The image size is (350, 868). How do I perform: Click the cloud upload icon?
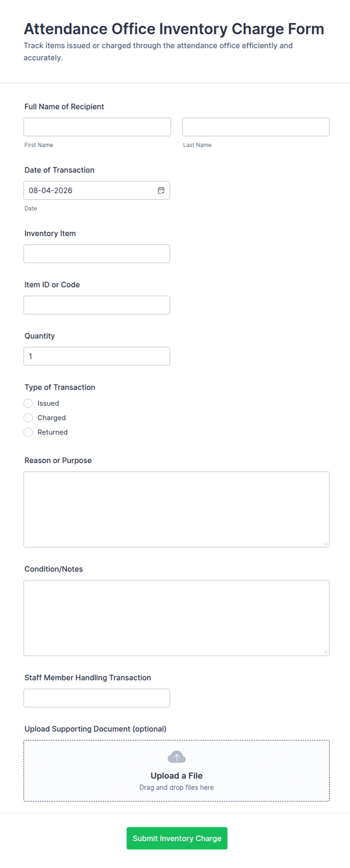(177, 757)
